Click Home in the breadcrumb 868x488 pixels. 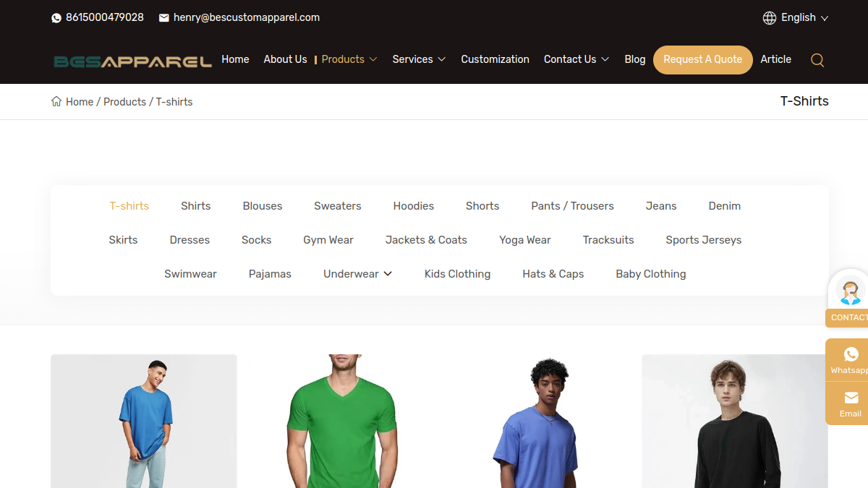click(x=80, y=102)
